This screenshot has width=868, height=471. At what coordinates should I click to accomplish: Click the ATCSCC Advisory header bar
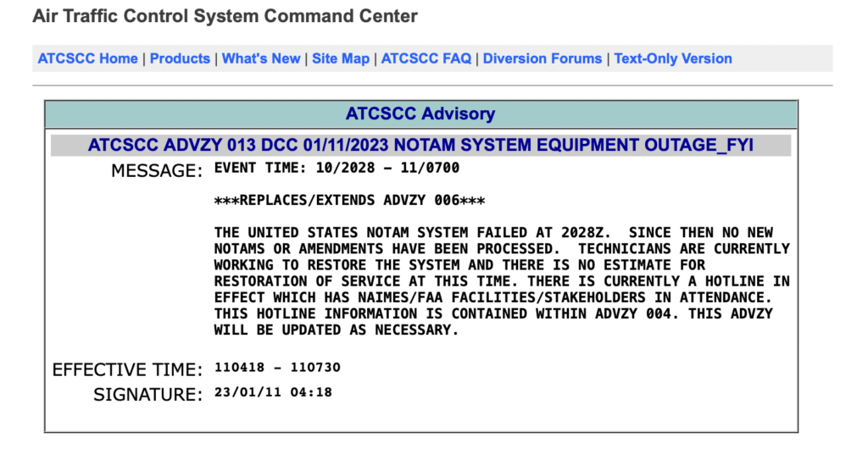(x=420, y=114)
